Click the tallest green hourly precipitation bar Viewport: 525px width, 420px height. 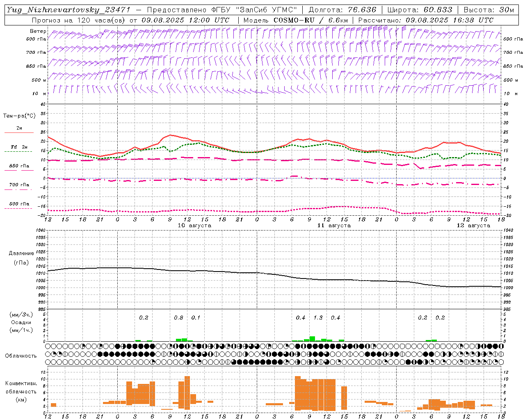[x=312, y=339]
